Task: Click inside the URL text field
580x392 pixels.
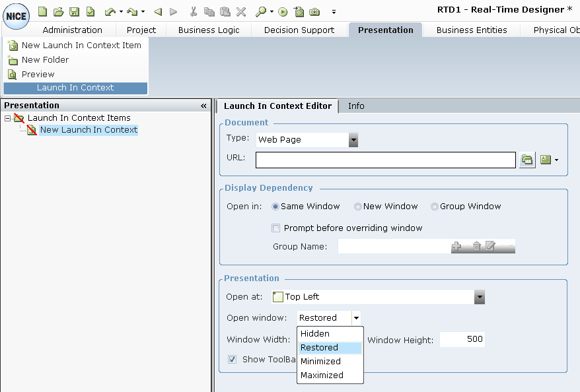Action: click(x=385, y=160)
